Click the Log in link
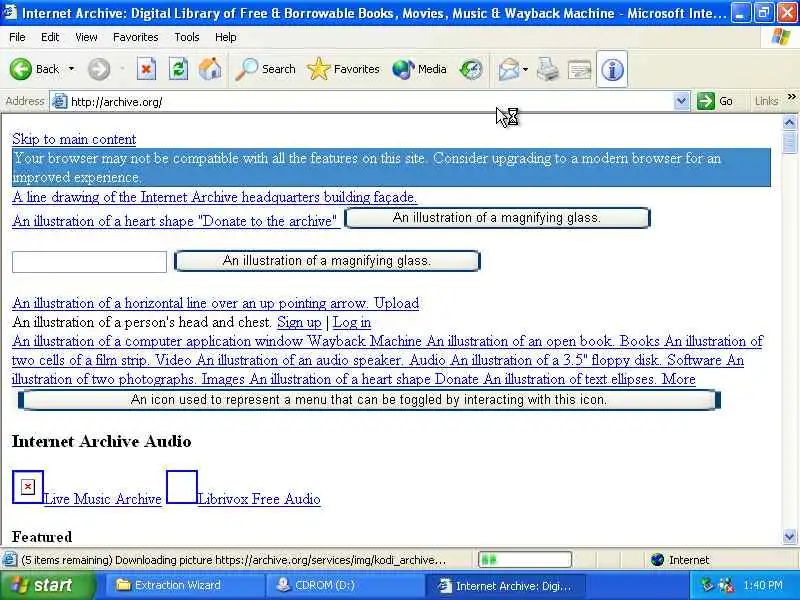 pos(352,322)
